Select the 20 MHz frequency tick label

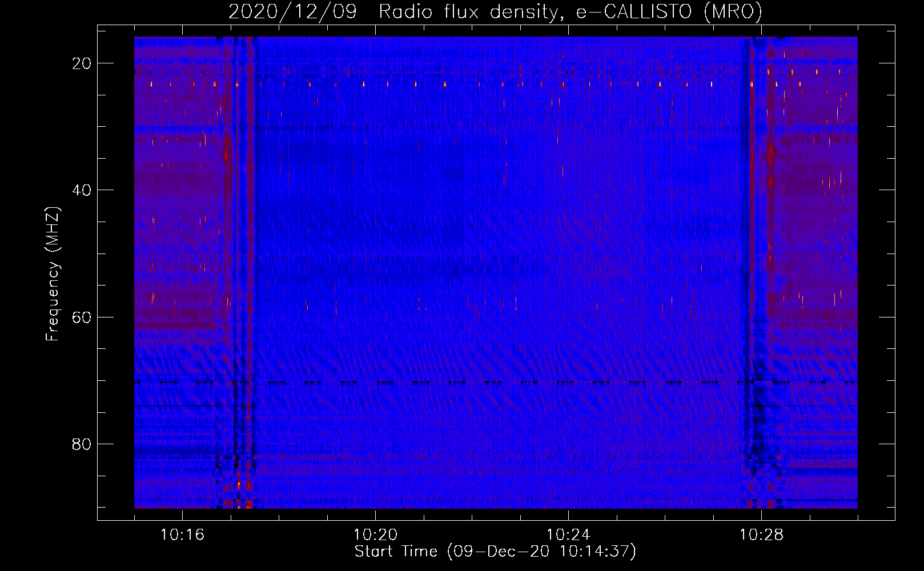pos(82,63)
